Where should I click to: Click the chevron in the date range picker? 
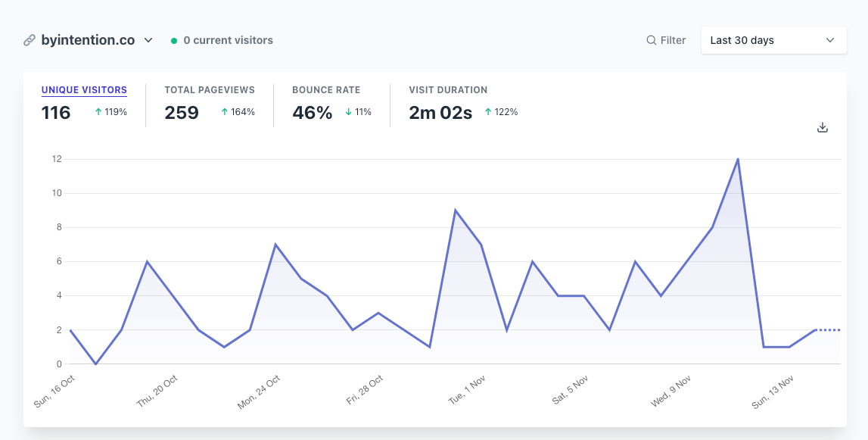click(830, 40)
